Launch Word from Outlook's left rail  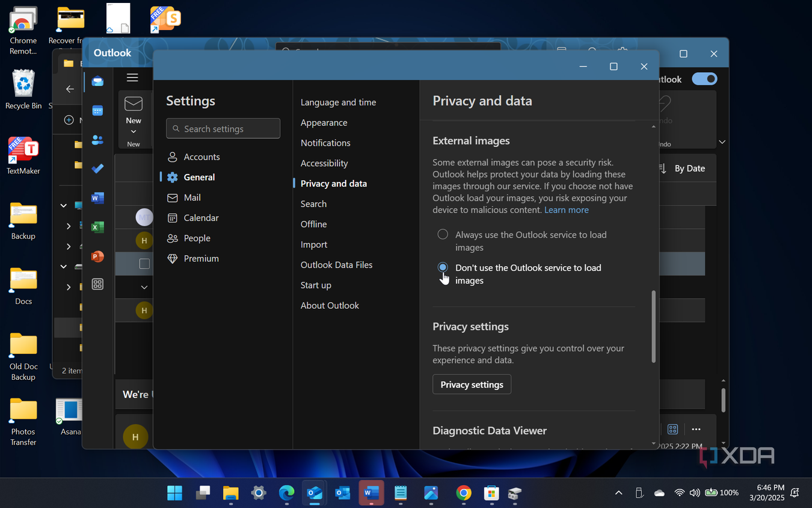[x=97, y=198]
